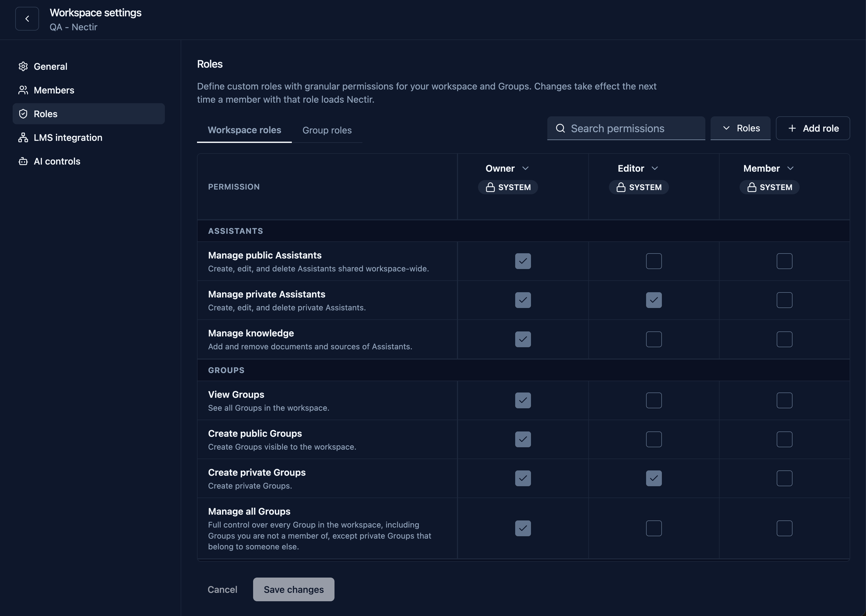Click the LMS integration network icon
866x616 pixels.
coord(23,138)
